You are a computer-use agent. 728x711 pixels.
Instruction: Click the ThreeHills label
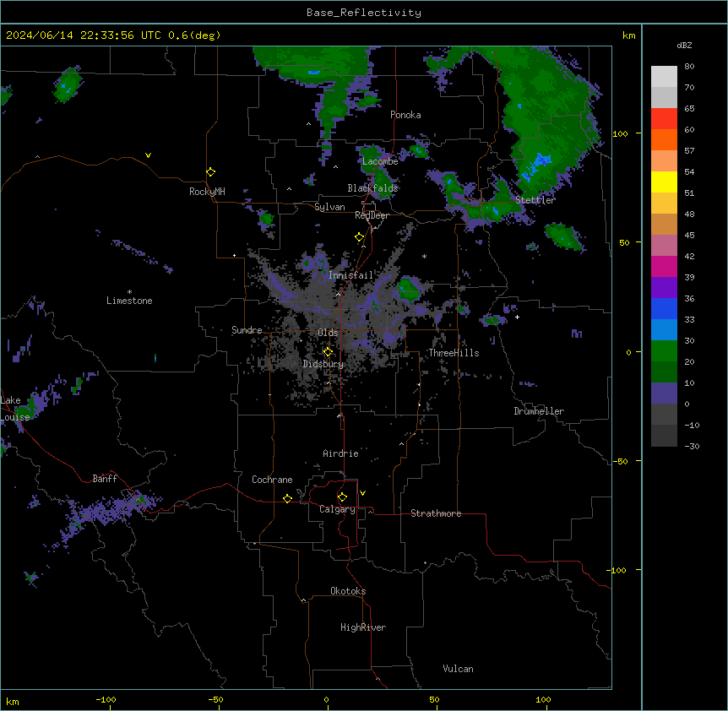[454, 353]
